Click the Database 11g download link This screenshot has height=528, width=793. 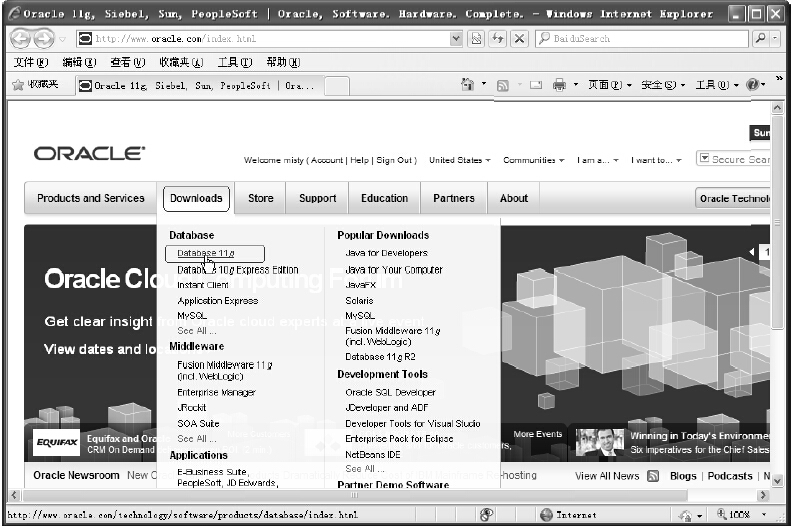(205, 253)
